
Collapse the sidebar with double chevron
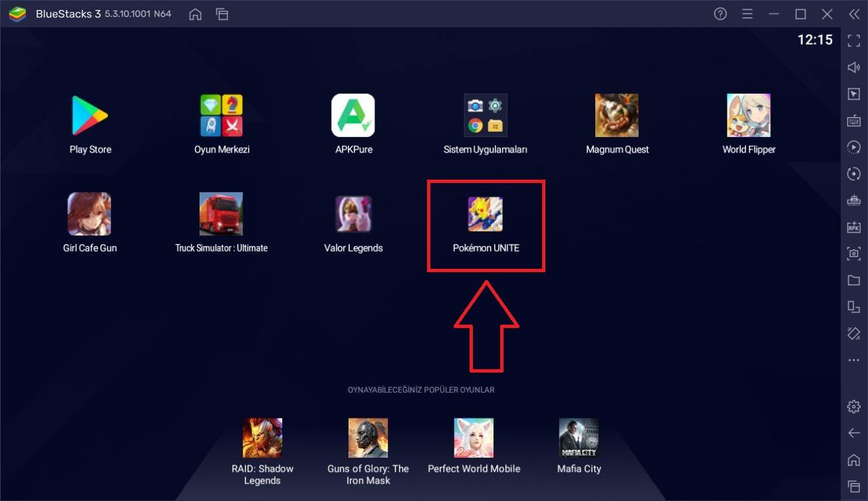click(x=854, y=14)
